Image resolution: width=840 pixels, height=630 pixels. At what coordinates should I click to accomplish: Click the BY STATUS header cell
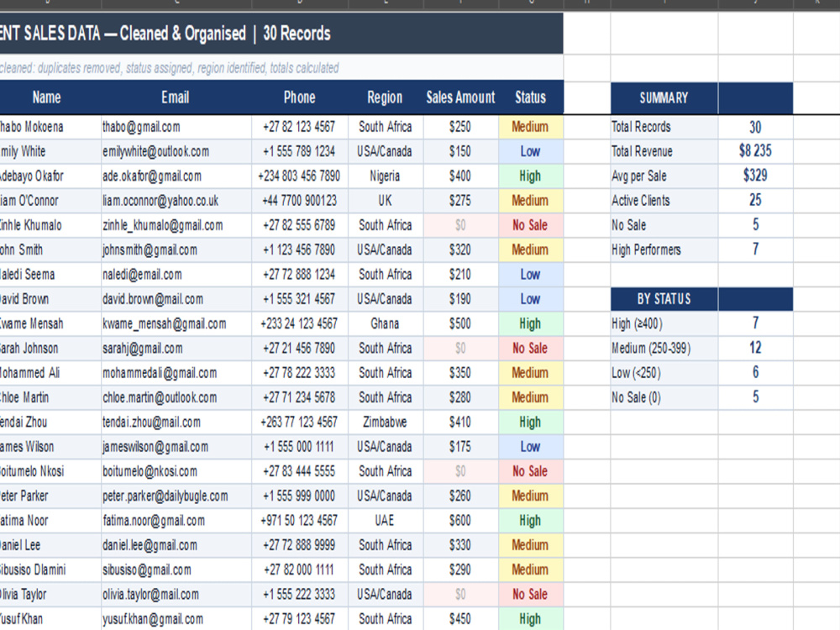[664, 299]
